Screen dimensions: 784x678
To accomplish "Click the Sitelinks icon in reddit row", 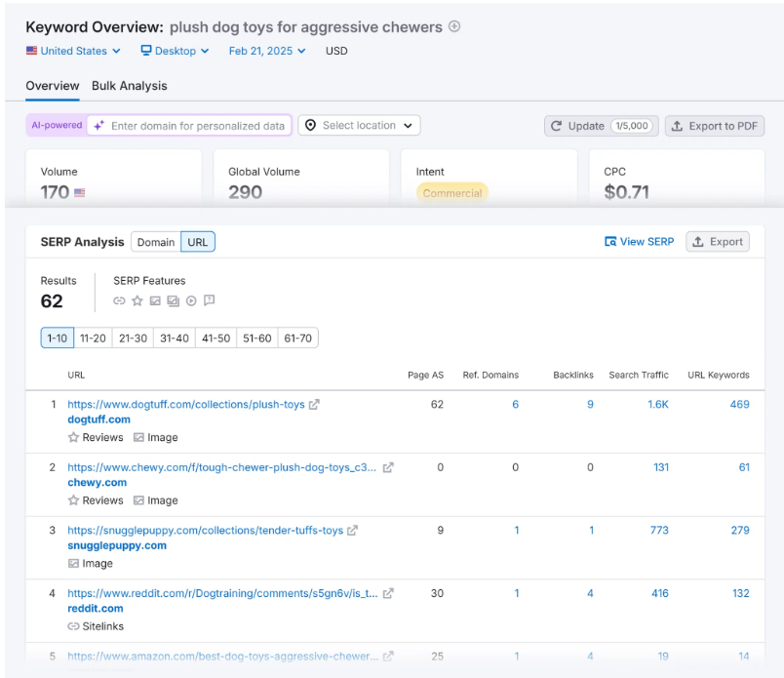I will tap(73, 626).
